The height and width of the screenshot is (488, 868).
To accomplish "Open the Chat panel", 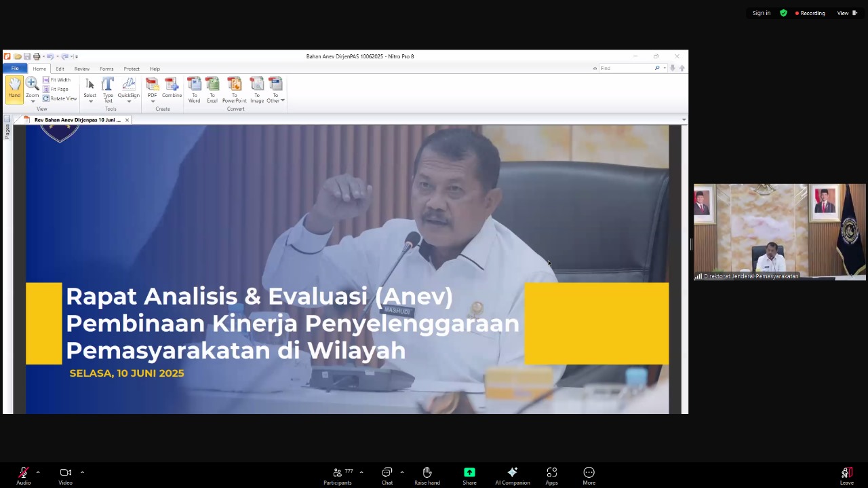I will point(387,473).
